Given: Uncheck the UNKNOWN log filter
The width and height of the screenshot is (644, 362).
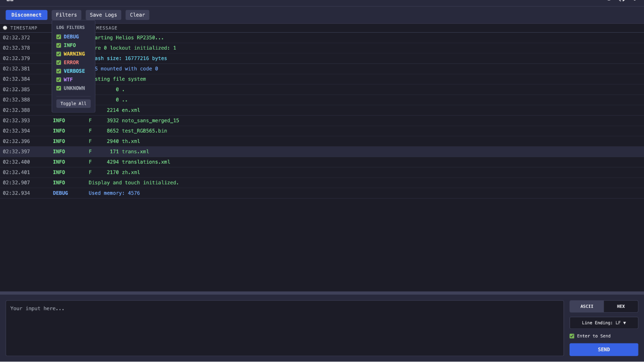Looking at the screenshot, I should tap(59, 88).
